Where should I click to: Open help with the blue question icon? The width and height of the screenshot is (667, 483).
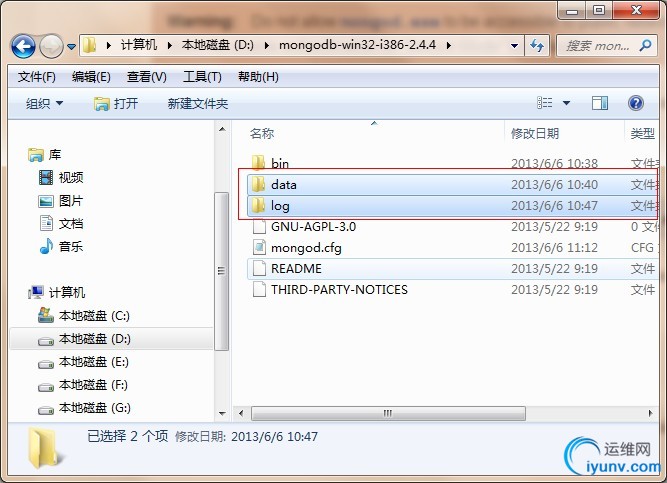click(636, 103)
